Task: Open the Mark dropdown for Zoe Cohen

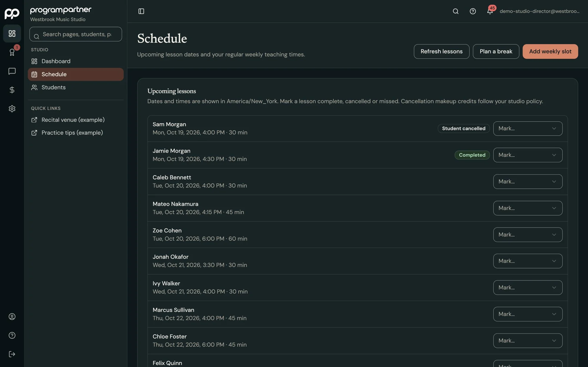Action: point(528,235)
